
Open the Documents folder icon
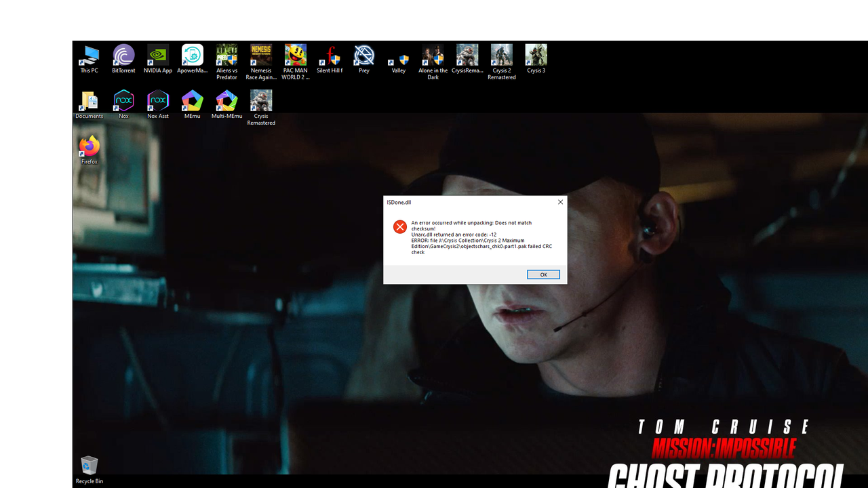coord(90,104)
